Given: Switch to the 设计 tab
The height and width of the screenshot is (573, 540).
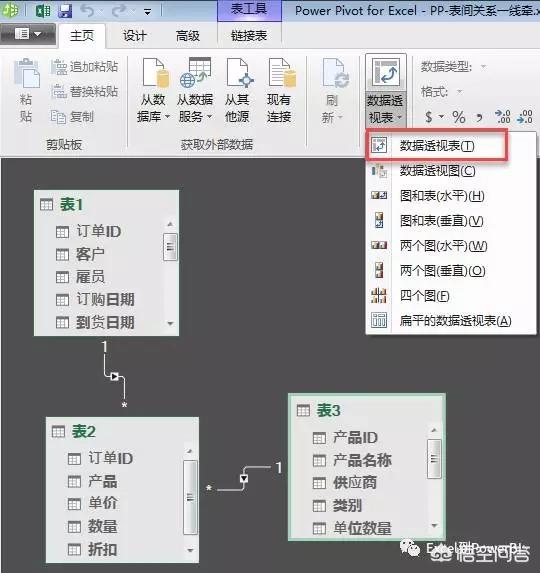Looking at the screenshot, I should pos(134,36).
